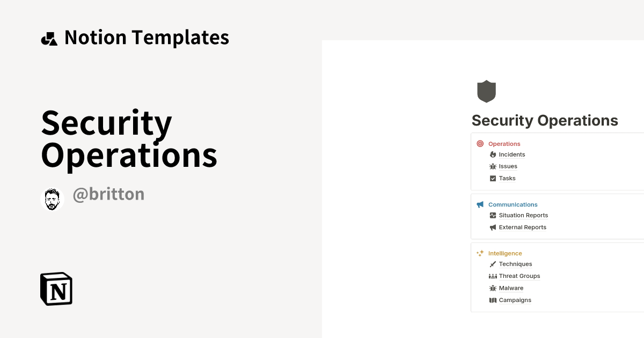Click the shield icon above Security Operations

click(486, 91)
